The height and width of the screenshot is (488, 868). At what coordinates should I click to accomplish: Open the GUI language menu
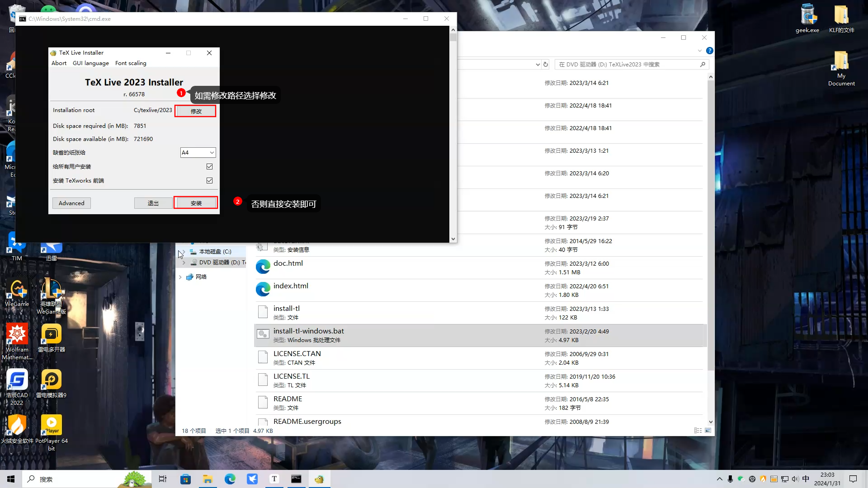(90, 63)
